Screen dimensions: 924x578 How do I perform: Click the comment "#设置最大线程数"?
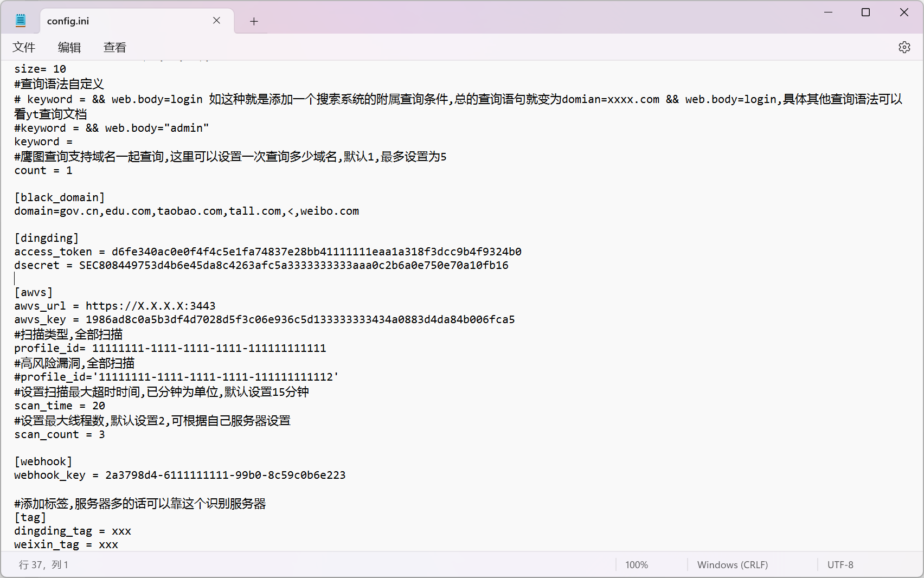point(152,421)
